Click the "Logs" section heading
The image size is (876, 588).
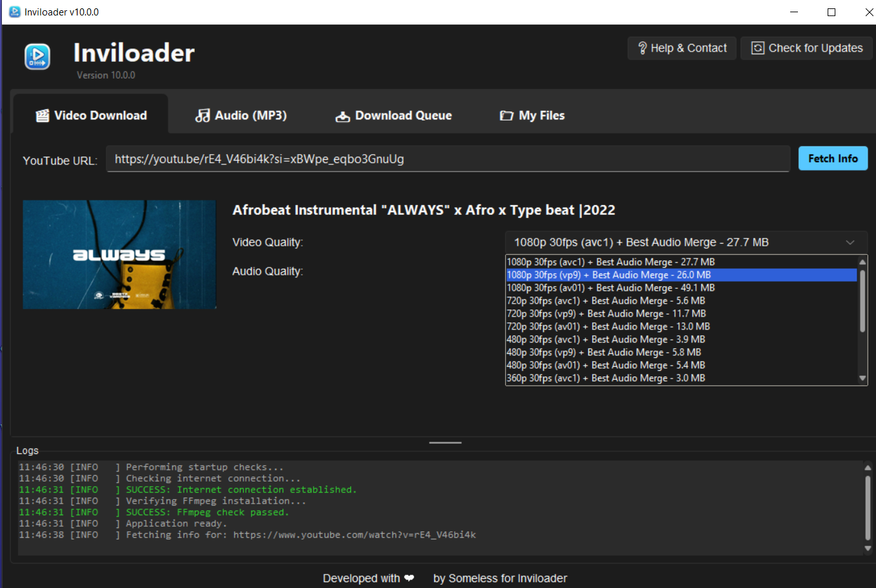(x=27, y=450)
